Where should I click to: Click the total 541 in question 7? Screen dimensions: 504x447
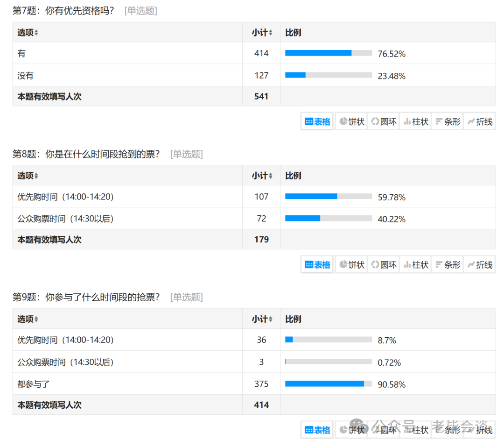[x=261, y=96]
